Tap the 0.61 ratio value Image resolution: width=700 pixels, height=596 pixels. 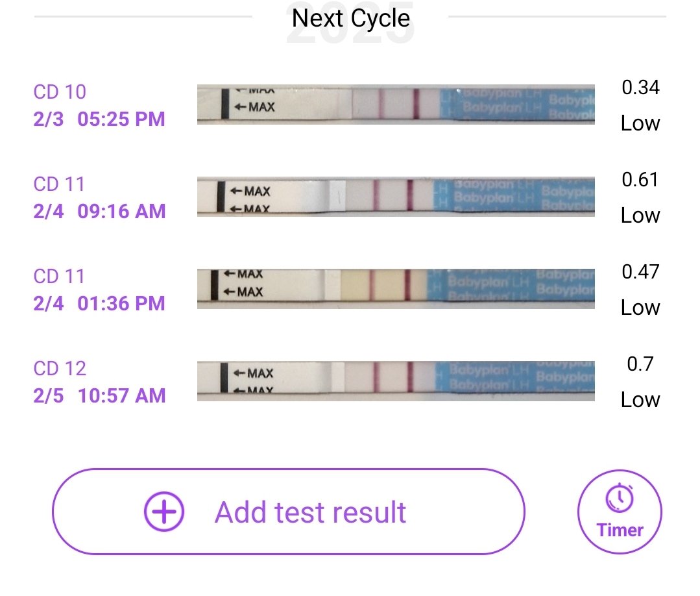coord(640,180)
